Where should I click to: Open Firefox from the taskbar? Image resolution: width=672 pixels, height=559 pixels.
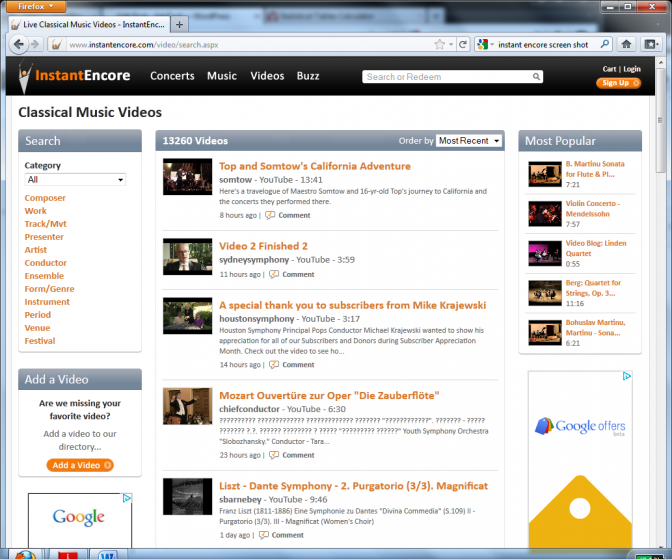(x=25, y=554)
